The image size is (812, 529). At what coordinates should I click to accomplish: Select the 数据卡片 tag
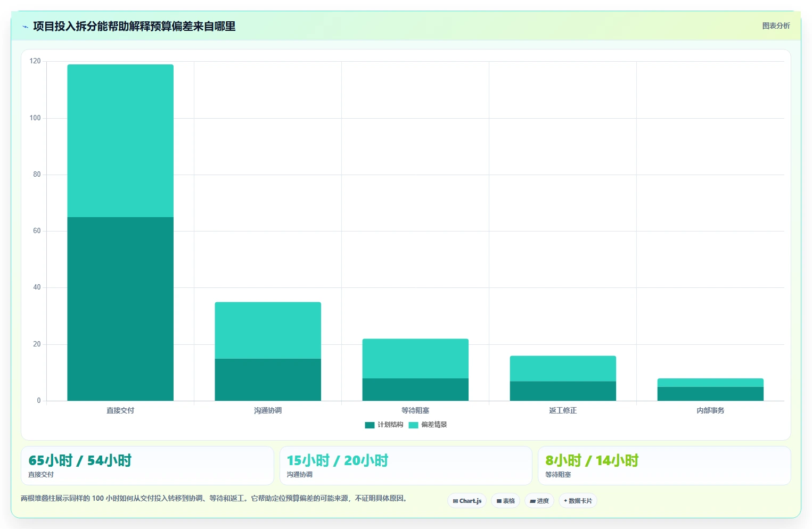tap(578, 501)
